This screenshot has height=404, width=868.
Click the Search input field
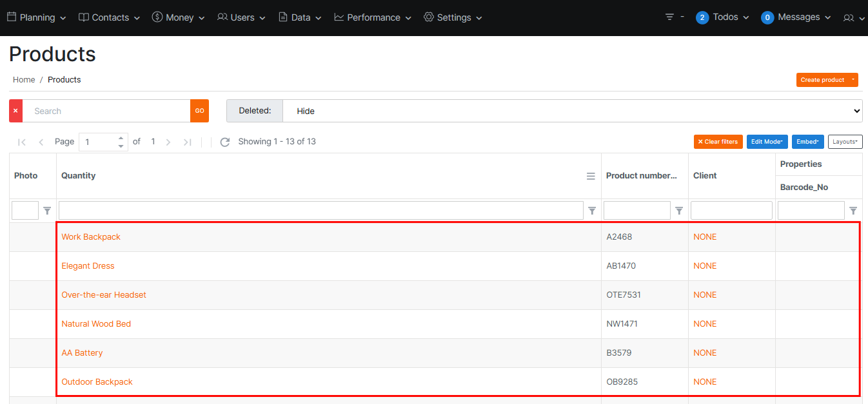tap(106, 111)
